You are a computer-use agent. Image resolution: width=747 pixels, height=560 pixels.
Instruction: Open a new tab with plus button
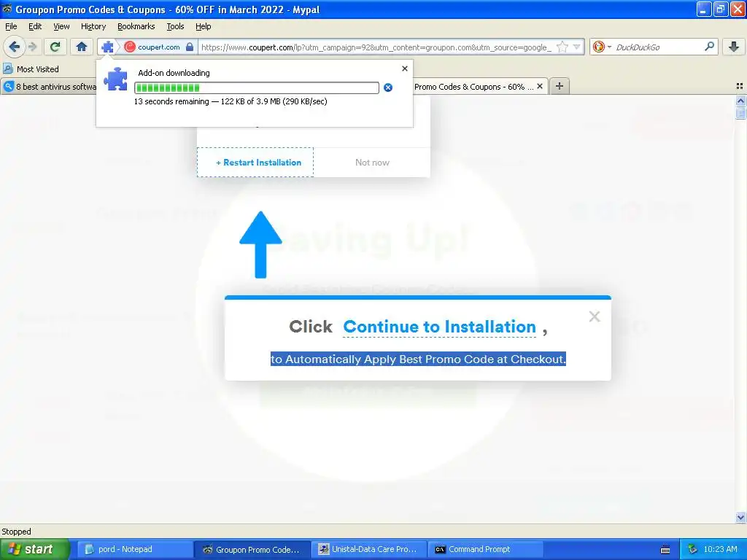pos(560,86)
